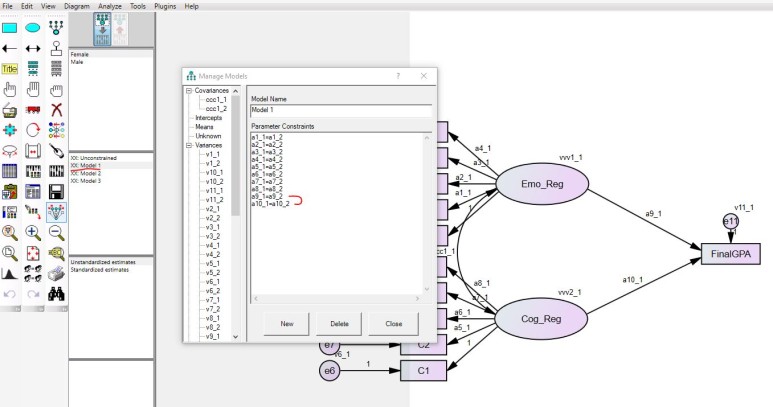Open the List variables in model tool
Viewport: 773px width, 407px height.
point(33,69)
